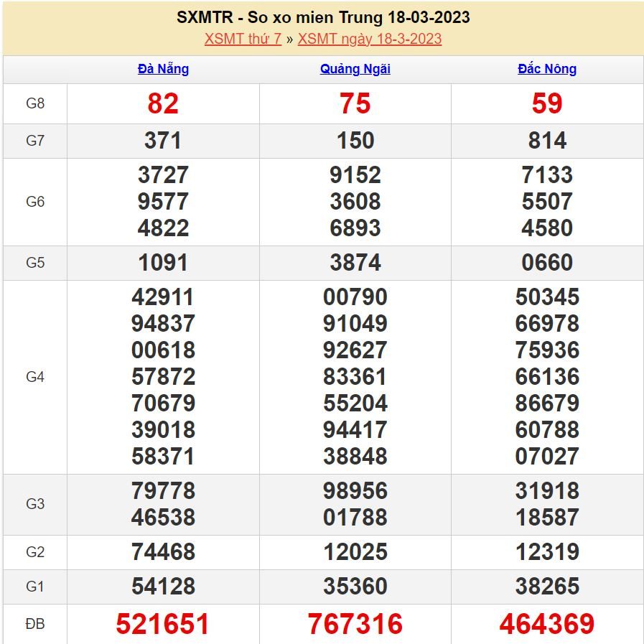Open the Đà Nẵng province link
Screen dimensions: 644x644
[163, 69]
